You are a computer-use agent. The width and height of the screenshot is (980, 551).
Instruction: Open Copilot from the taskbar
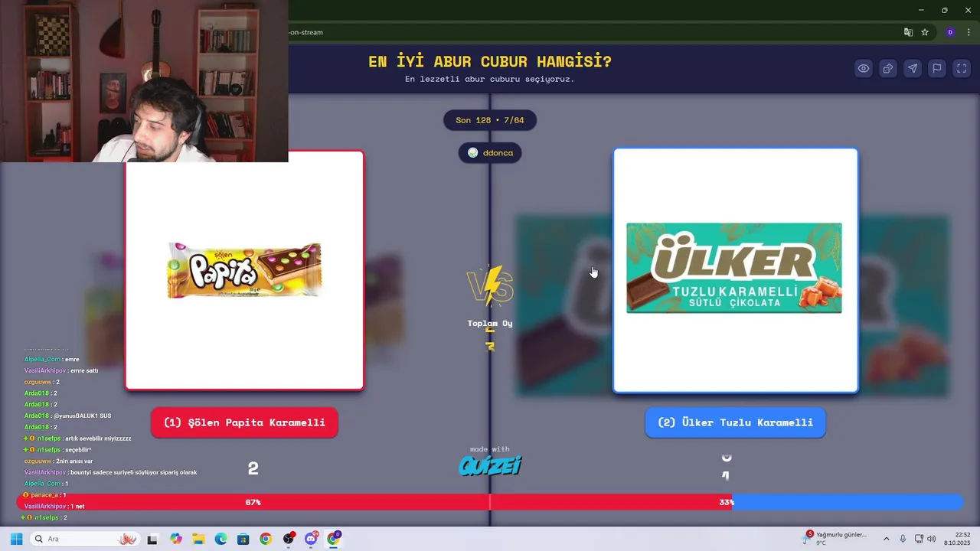[x=176, y=539]
